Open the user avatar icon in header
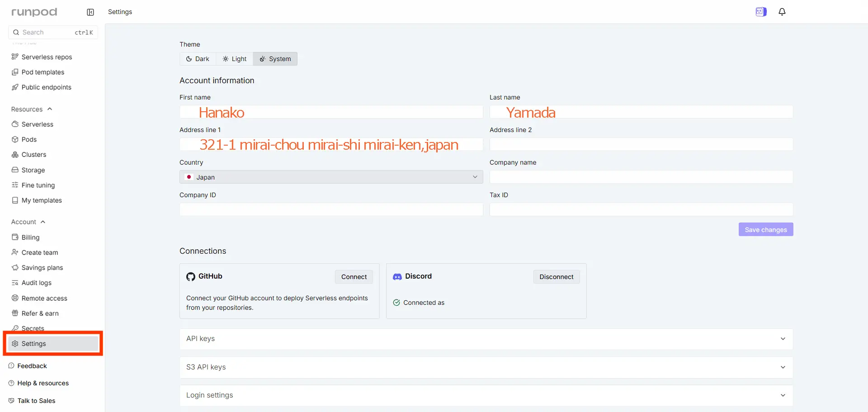868x412 pixels. (x=761, y=12)
